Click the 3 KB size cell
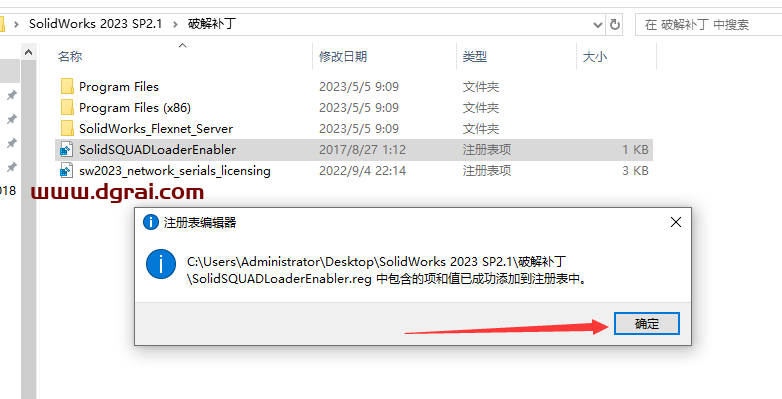782x399 pixels. coord(635,171)
